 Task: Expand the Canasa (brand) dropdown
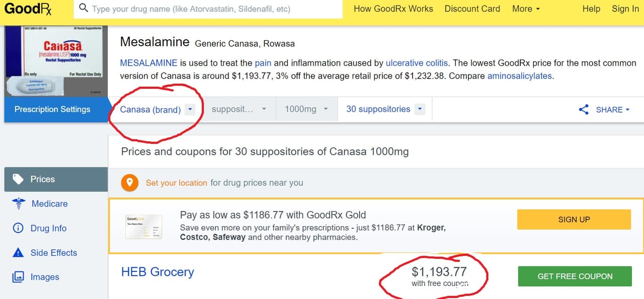point(190,110)
